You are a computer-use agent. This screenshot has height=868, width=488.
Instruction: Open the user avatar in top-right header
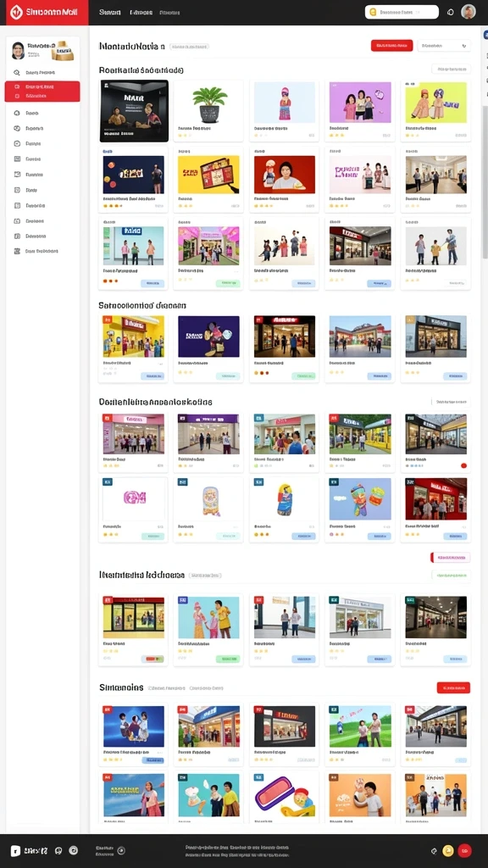[468, 12]
